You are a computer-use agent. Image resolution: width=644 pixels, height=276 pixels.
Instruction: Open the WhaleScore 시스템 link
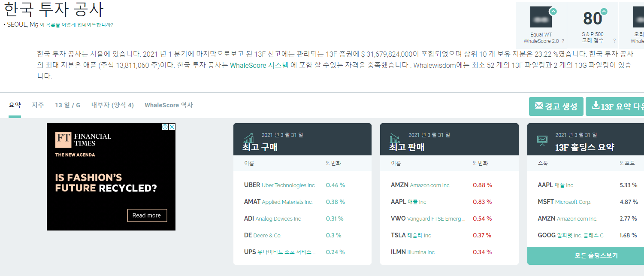coord(259,66)
